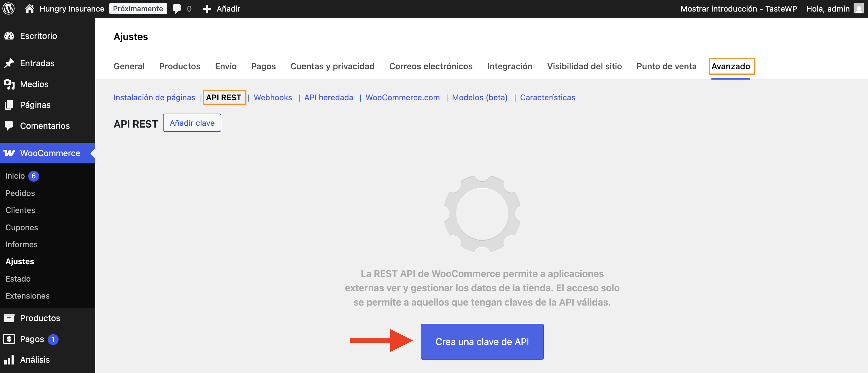Open the Hungry Insurance site home icon
This screenshot has width=868, height=373.
tap(30, 9)
